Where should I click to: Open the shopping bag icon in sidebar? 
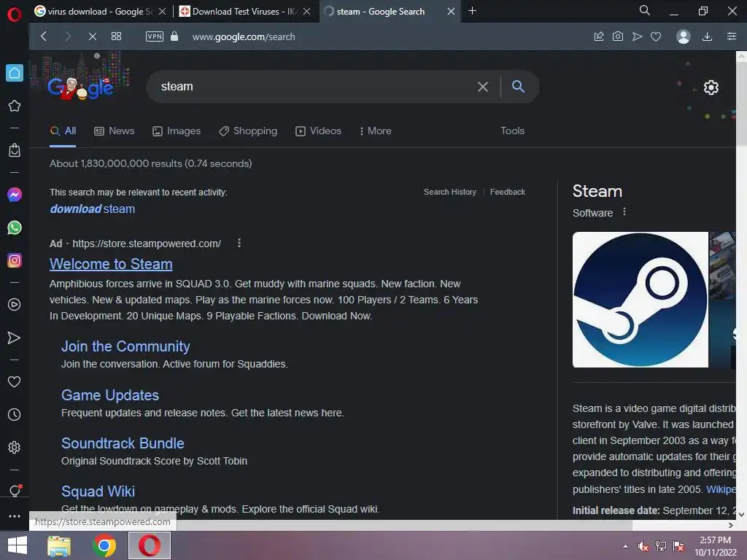click(15, 150)
